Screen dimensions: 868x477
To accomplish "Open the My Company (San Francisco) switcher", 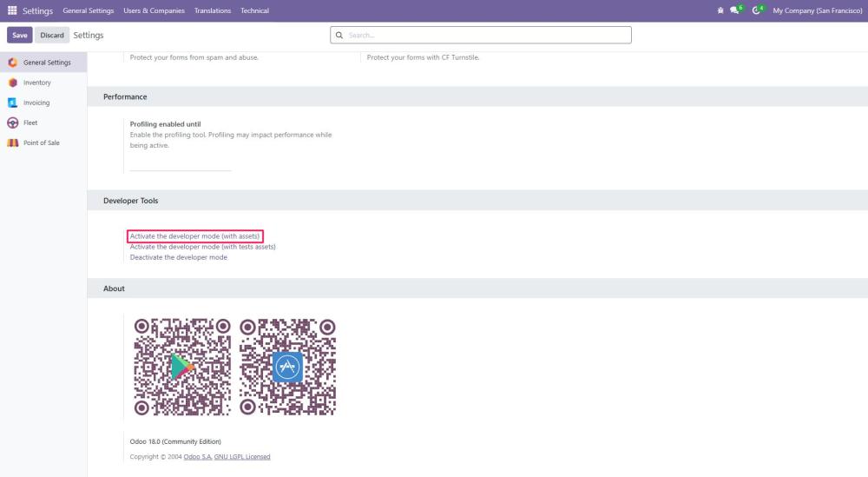I will [817, 10].
